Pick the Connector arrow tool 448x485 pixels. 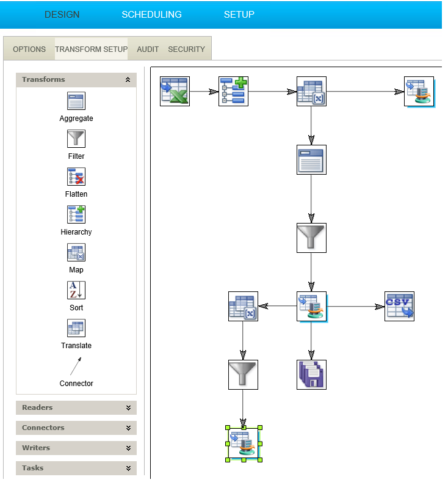76,366
